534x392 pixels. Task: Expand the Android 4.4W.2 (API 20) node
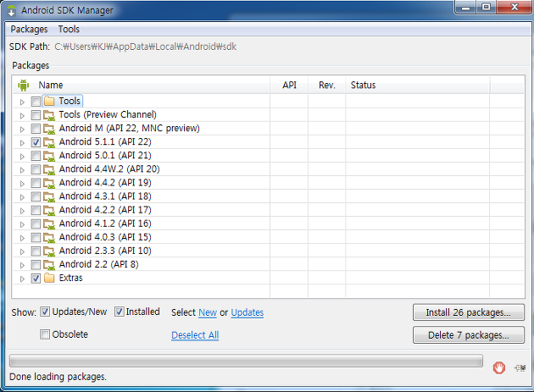point(22,170)
